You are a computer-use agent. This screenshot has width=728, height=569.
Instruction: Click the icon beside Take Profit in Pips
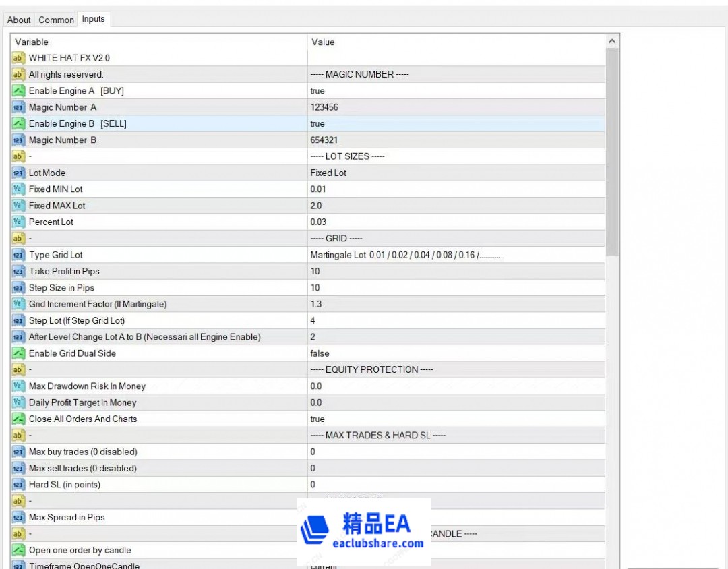coord(18,272)
